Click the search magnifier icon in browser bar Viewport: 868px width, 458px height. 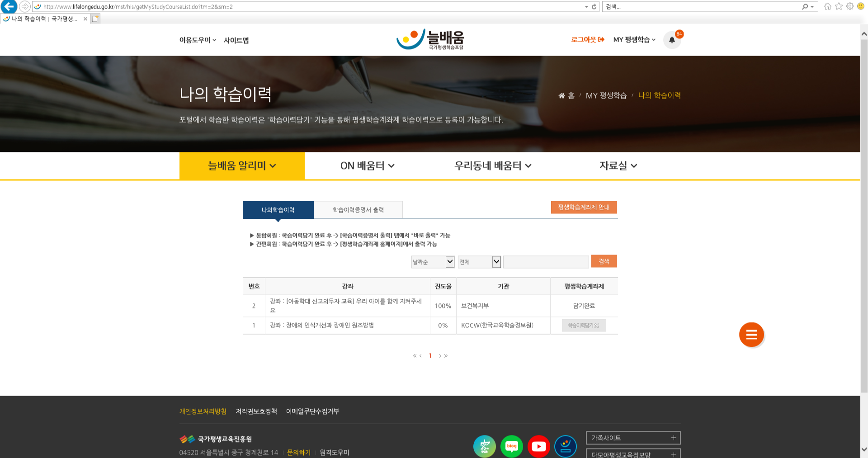[805, 7]
